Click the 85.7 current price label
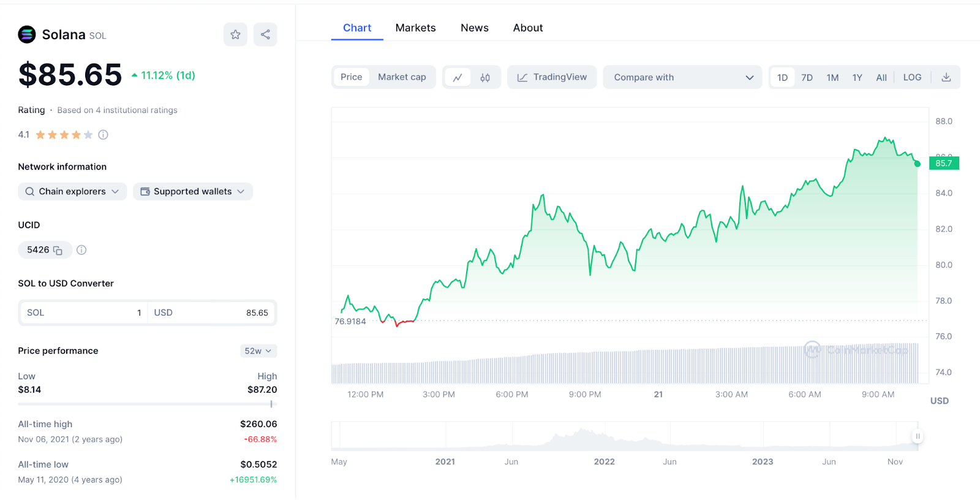980x500 pixels. pyautogui.click(x=944, y=163)
